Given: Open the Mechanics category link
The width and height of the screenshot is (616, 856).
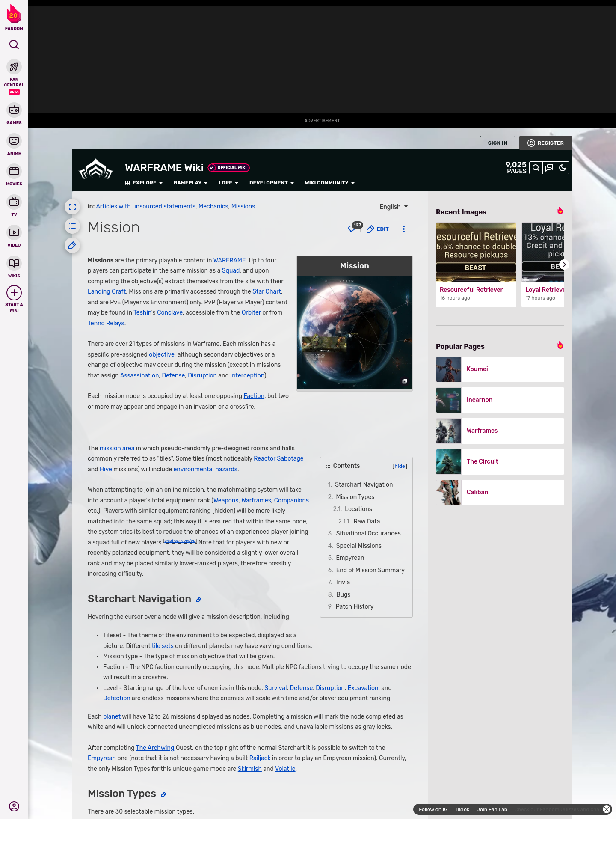Looking at the screenshot, I should [213, 206].
